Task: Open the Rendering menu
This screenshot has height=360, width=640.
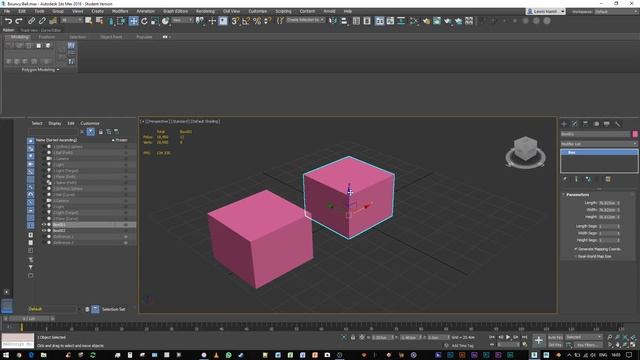Action: click(205, 11)
